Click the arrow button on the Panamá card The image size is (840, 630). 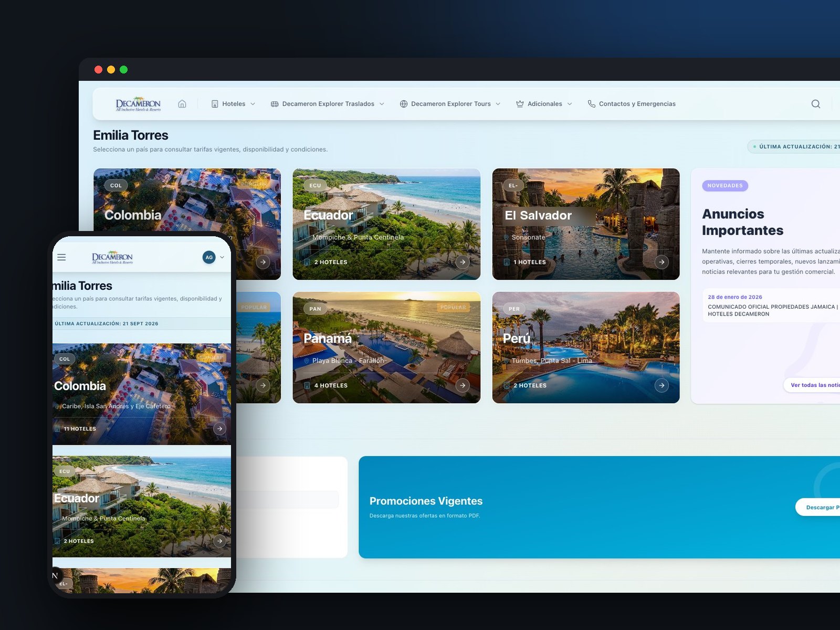tap(463, 385)
